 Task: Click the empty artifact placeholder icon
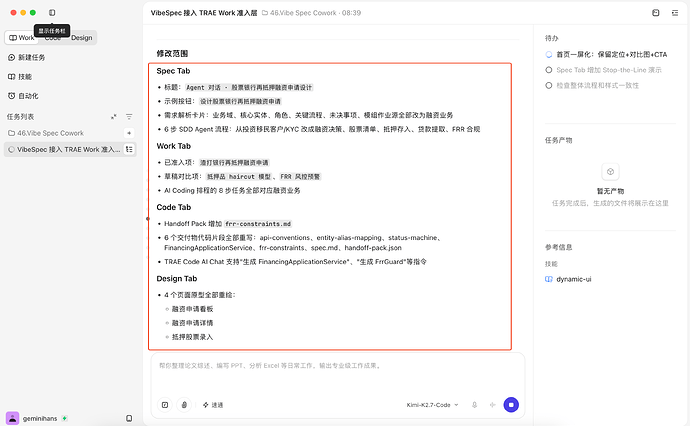(x=610, y=172)
